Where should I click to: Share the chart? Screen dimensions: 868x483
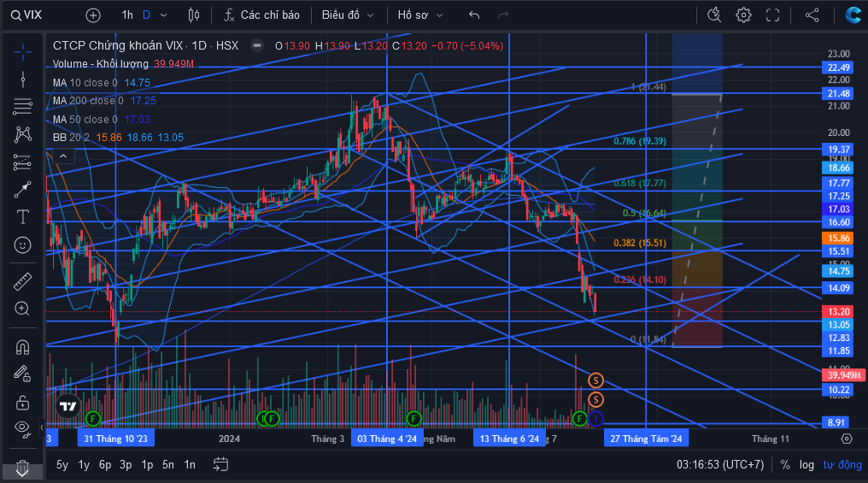(812, 15)
